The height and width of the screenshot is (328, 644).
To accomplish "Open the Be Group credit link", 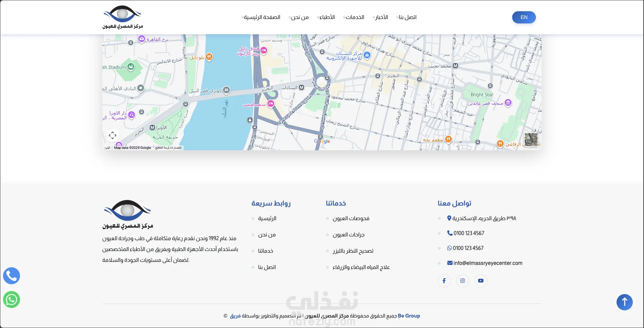I will pos(409,316).
